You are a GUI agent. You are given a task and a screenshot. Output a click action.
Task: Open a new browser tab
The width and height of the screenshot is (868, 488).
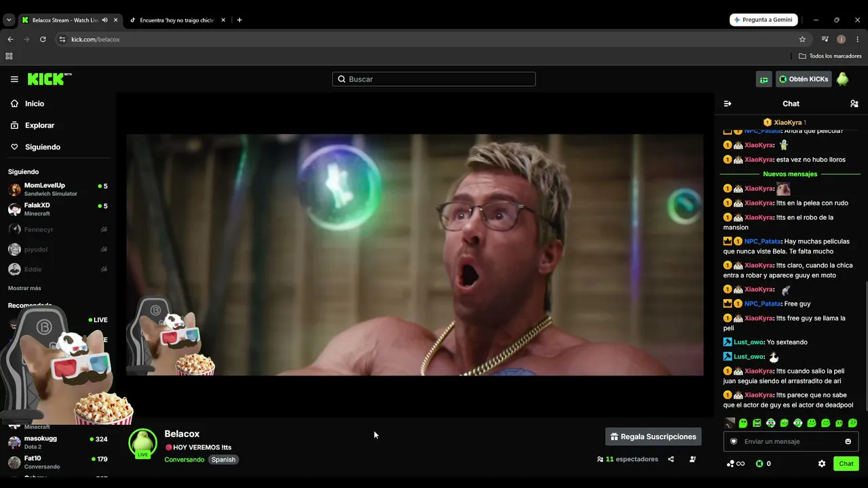[239, 20]
